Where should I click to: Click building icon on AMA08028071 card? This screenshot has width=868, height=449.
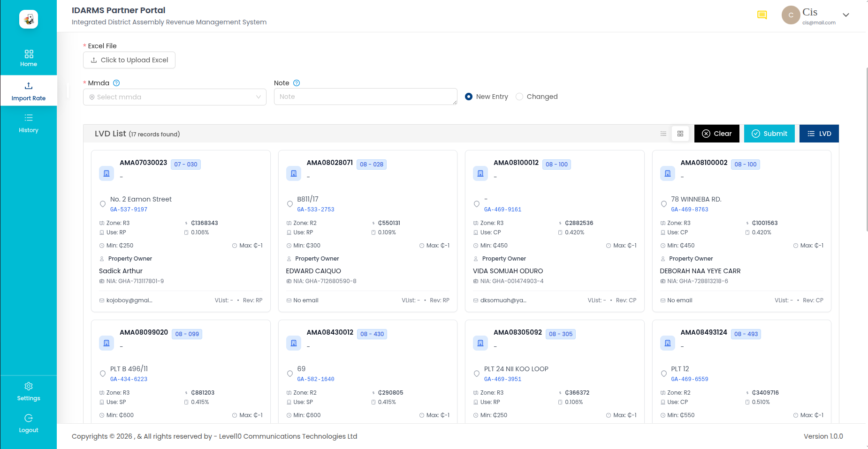[x=294, y=173]
